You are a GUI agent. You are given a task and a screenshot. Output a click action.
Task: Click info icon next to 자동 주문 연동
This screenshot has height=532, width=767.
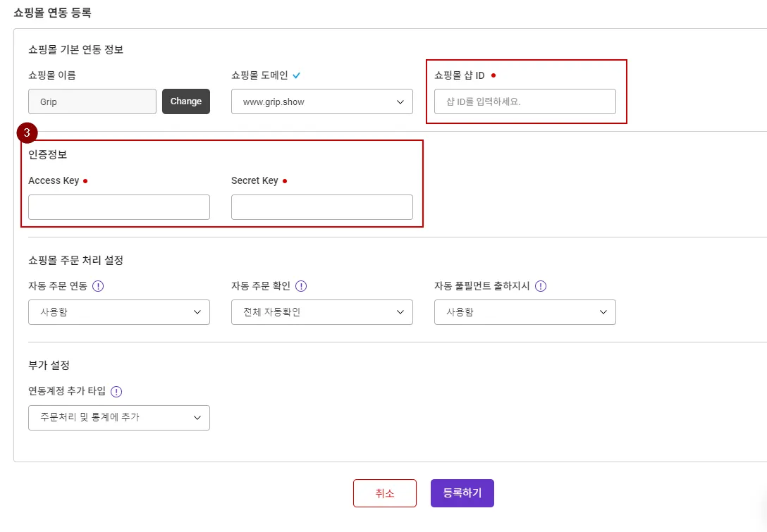point(98,286)
